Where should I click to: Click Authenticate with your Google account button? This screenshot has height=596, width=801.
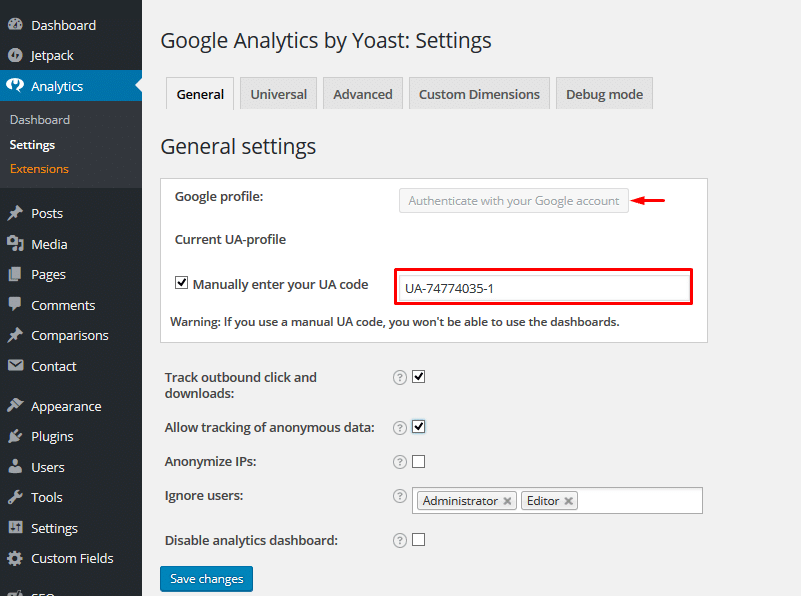coord(513,201)
